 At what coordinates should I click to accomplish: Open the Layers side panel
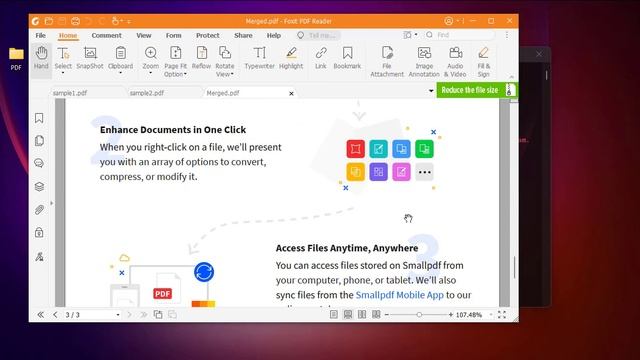pyautogui.click(x=39, y=187)
